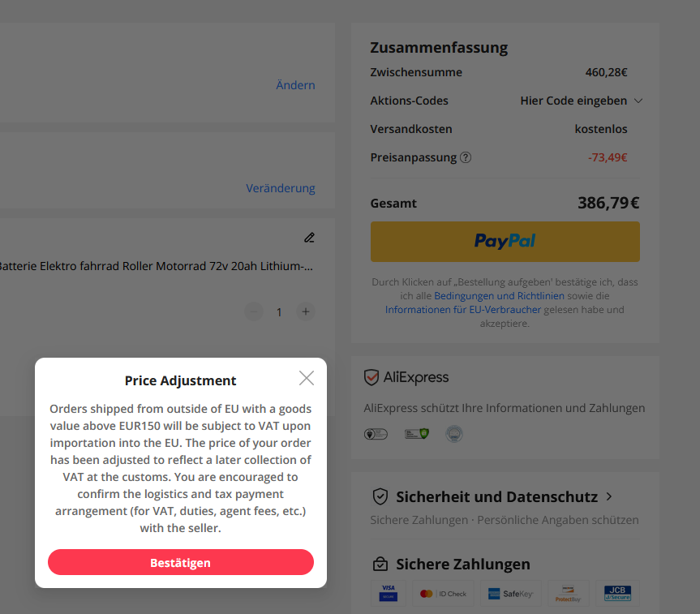Click the Veränderung link
The image size is (700, 614).
pyautogui.click(x=281, y=188)
